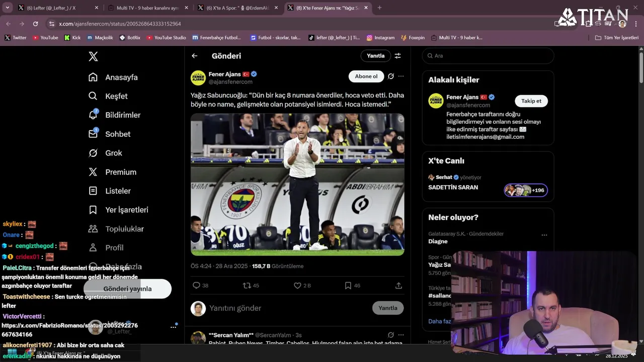
Task: Open more options on Diagne trend
Action: (544, 235)
